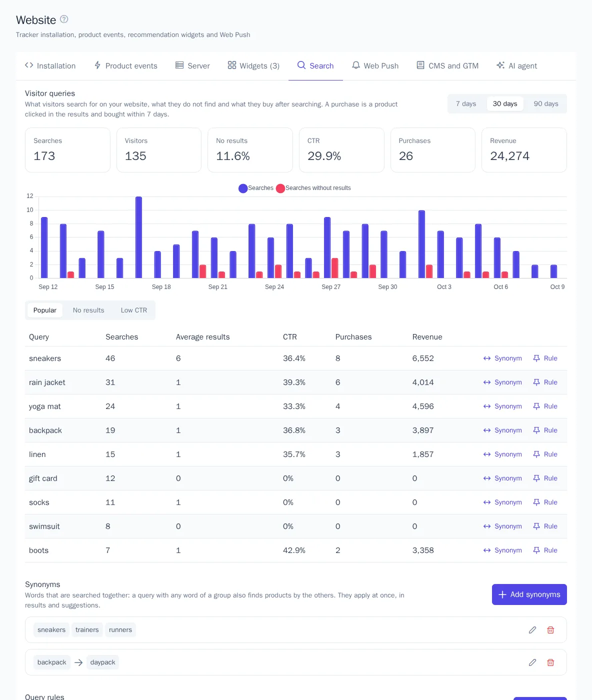The image size is (592, 700).
Task: Set range to 90 days
Action: coord(546,103)
